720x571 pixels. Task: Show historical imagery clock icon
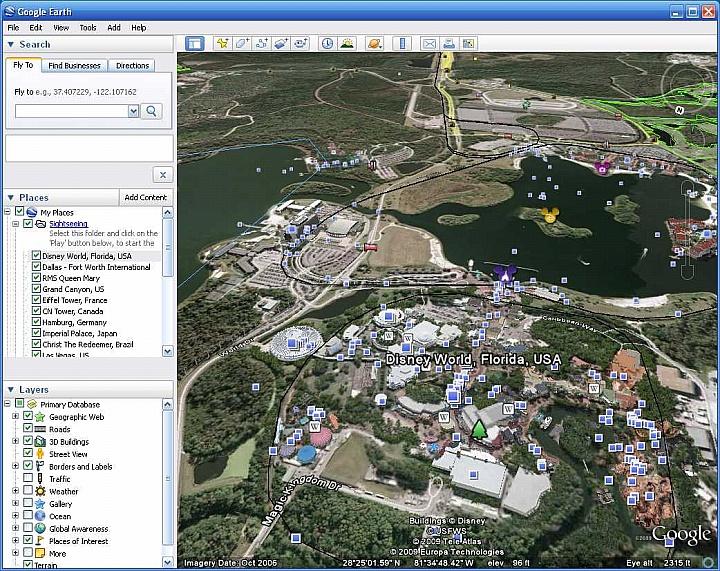(327, 44)
